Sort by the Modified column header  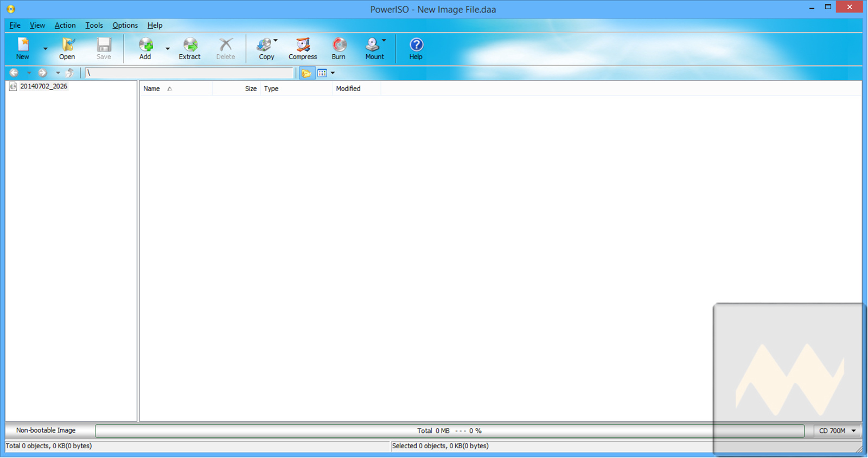point(356,88)
